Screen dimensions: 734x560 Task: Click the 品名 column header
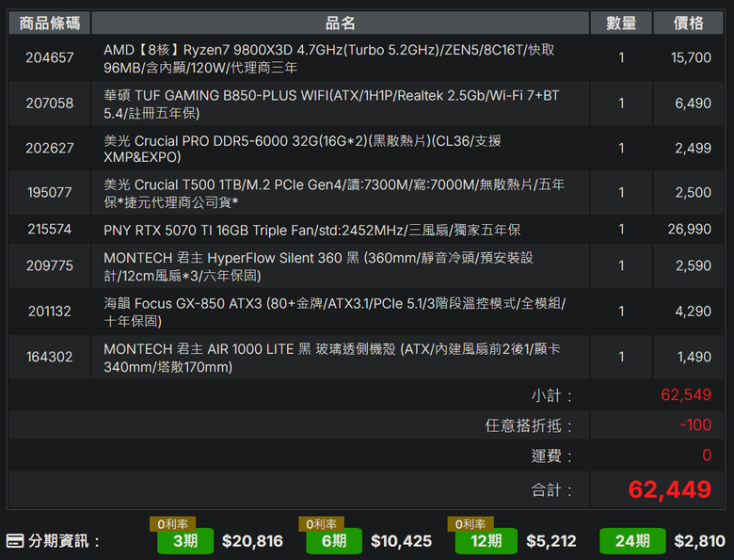click(x=340, y=23)
